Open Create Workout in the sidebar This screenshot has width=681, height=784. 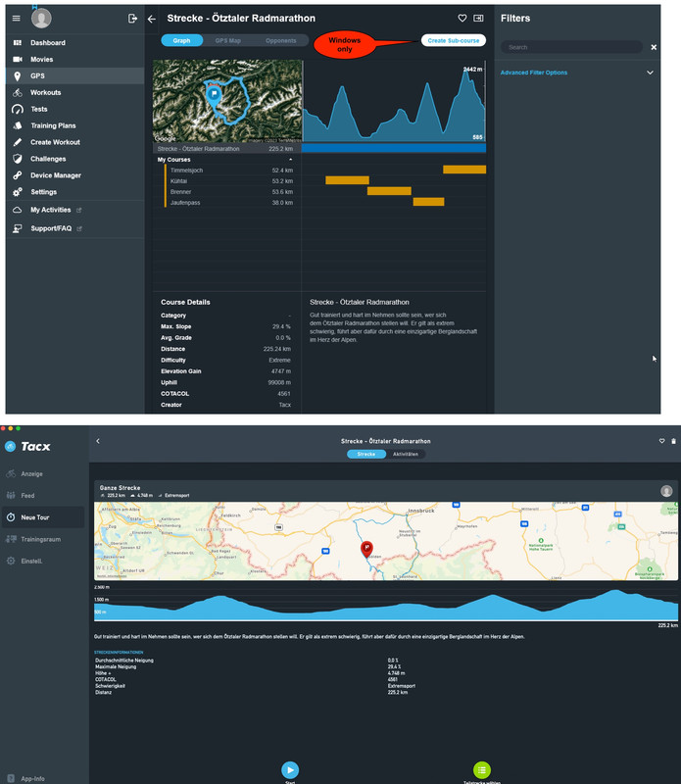[x=75, y=142]
